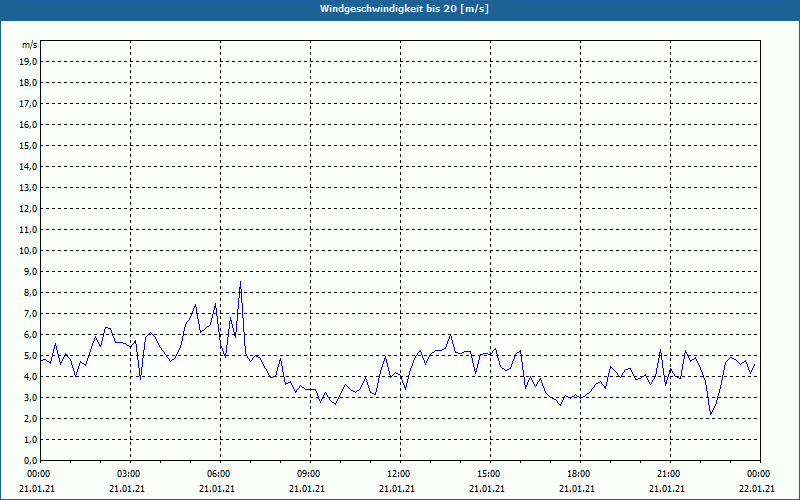This screenshot has width=800, height=500.
Task: Select the '6,0' y-axis label
Action: point(31,335)
